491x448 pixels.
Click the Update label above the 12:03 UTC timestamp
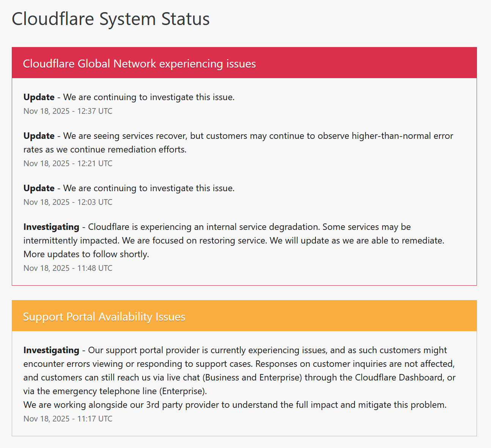point(39,188)
